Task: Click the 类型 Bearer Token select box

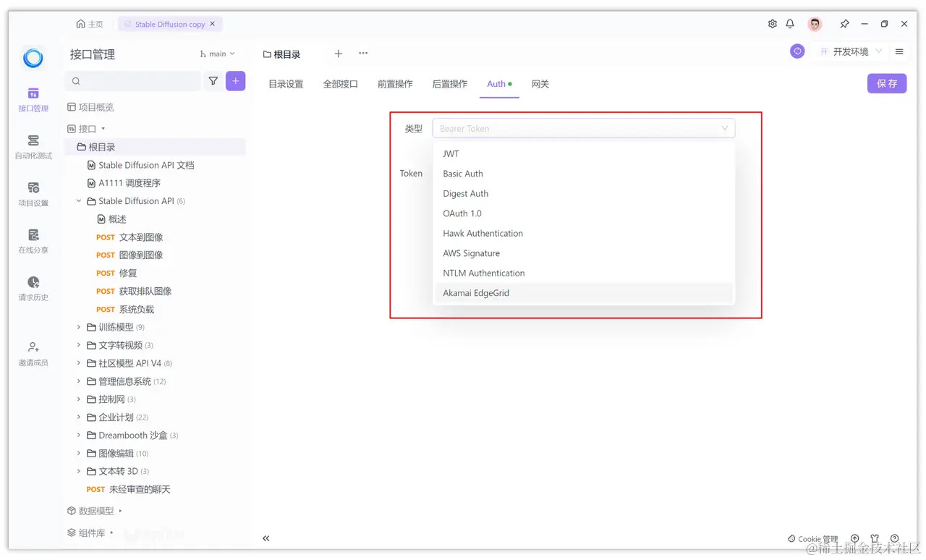Action: 584,128
